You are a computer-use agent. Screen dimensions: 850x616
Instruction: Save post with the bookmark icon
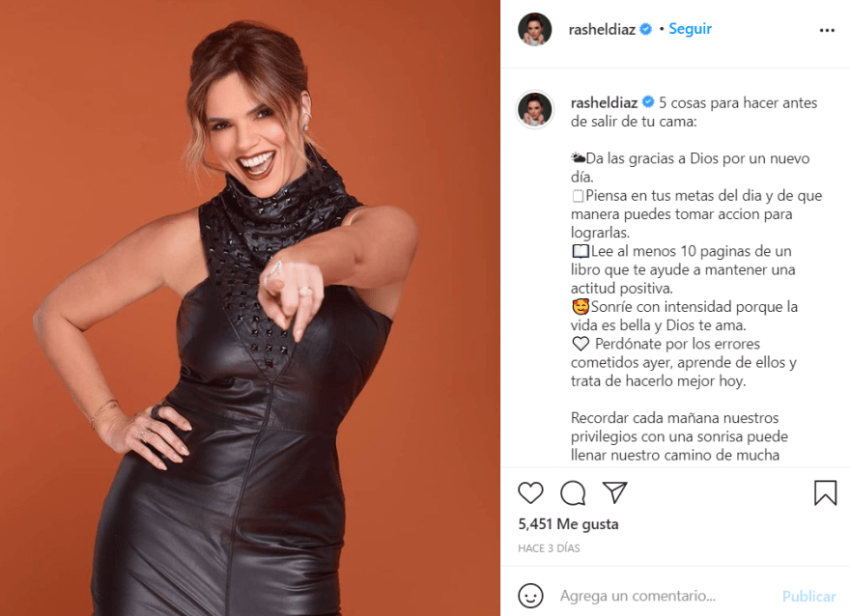coord(825,492)
